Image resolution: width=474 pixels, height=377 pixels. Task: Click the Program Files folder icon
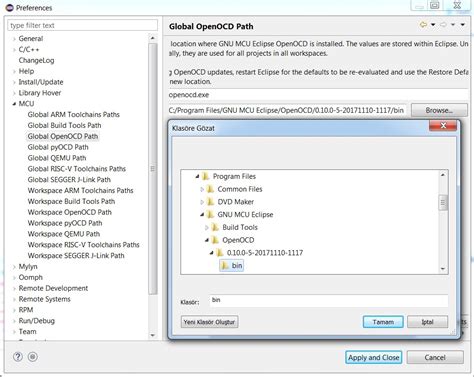click(x=206, y=176)
